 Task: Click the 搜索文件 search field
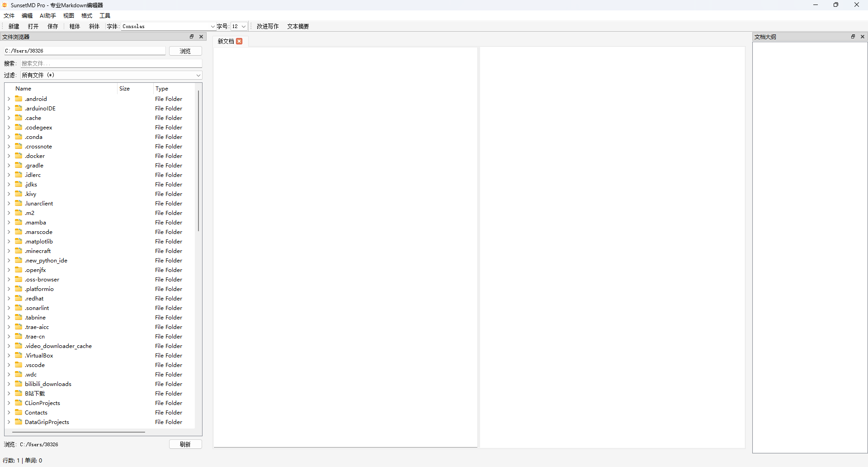click(x=111, y=63)
